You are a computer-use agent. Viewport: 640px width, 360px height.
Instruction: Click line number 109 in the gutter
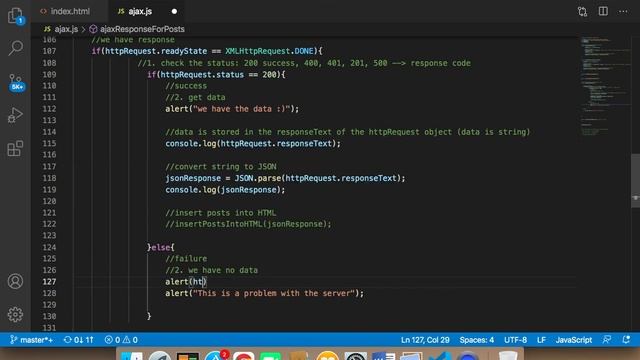[49, 75]
